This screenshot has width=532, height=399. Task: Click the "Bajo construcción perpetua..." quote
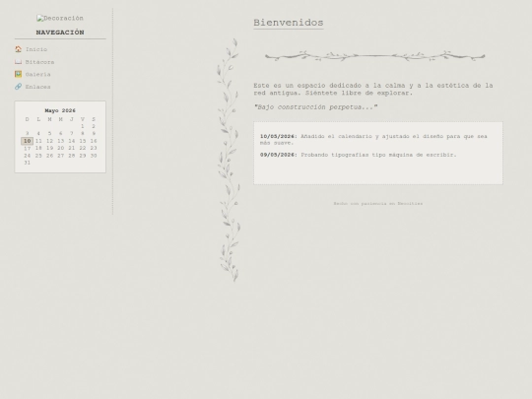click(x=315, y=107)
